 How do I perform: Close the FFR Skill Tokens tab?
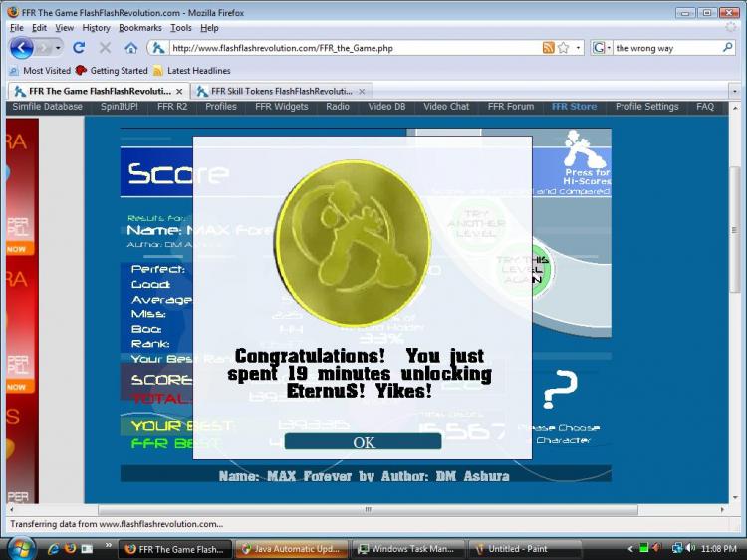pyautogui.click(x=362, y=91)
